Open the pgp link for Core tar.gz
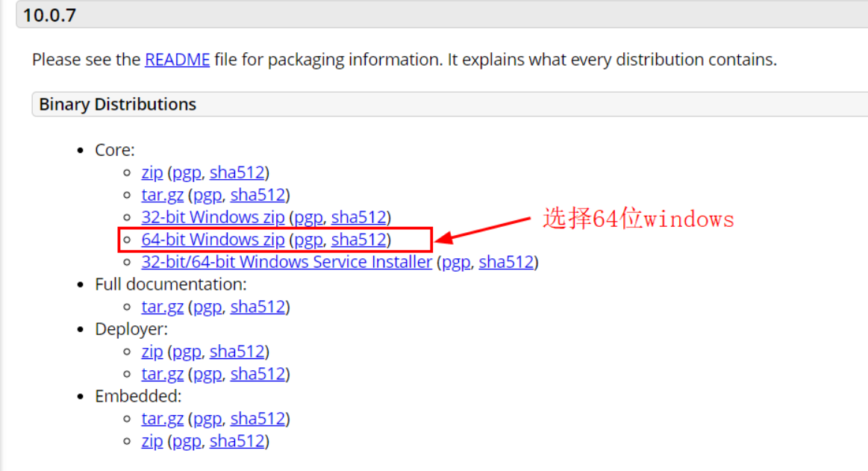The height and width of the screenshot is (471, 868). [x=206, y=195]
